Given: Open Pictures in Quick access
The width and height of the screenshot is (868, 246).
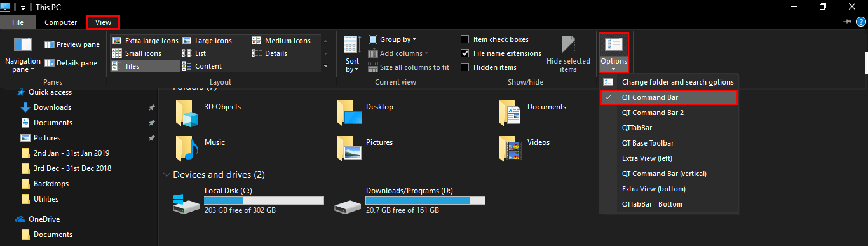Looking at the screenshot, I should click(47, 138).
